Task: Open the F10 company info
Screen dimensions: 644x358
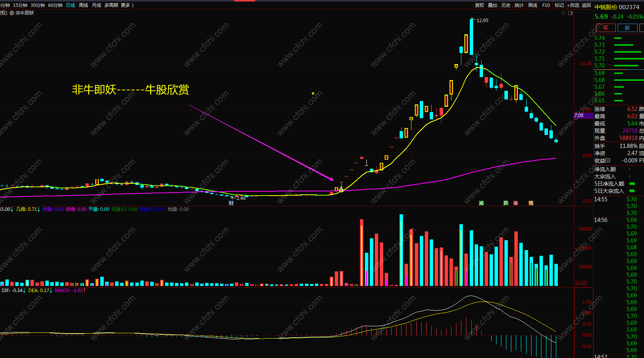Action: tap(546, 5)
